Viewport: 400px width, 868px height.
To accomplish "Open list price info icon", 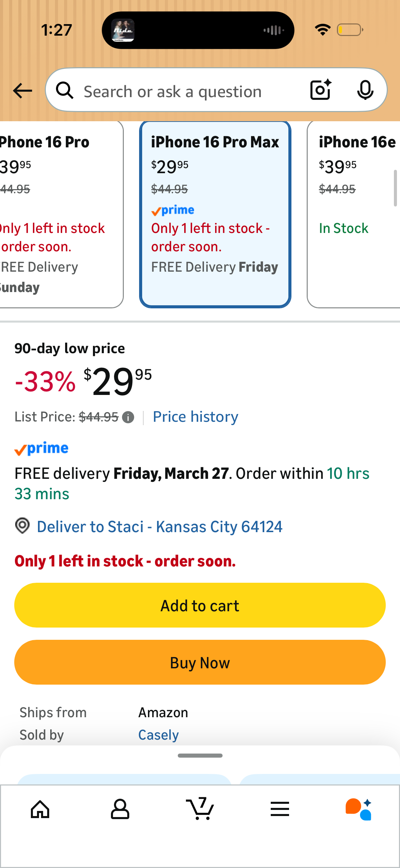I will [x=128, y=417].
